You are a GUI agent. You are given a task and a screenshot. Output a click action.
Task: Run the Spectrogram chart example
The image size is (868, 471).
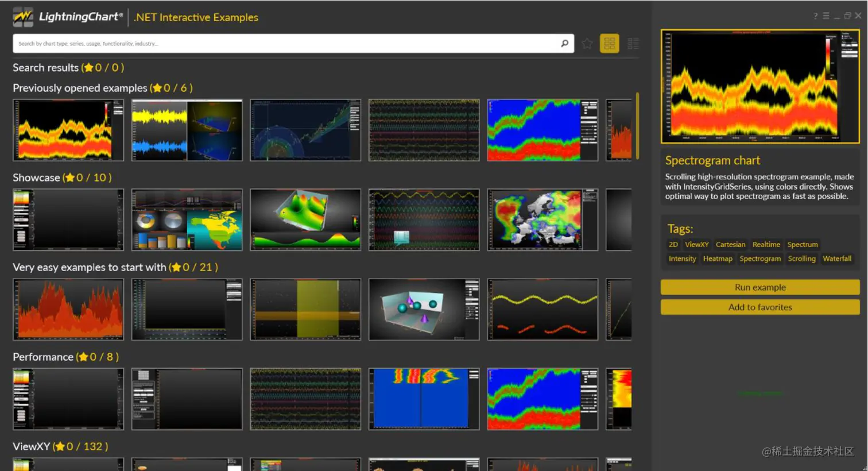[x=760, y=287]
